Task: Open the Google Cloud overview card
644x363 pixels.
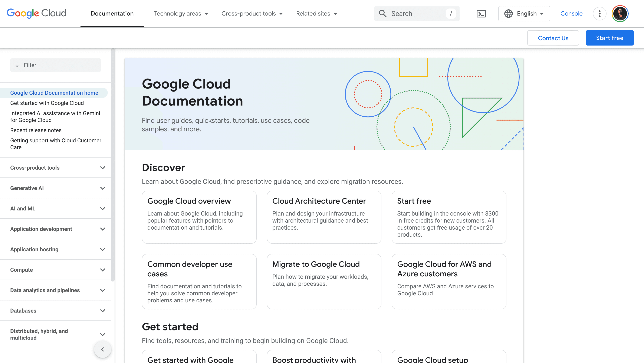Action: point(199,217)
